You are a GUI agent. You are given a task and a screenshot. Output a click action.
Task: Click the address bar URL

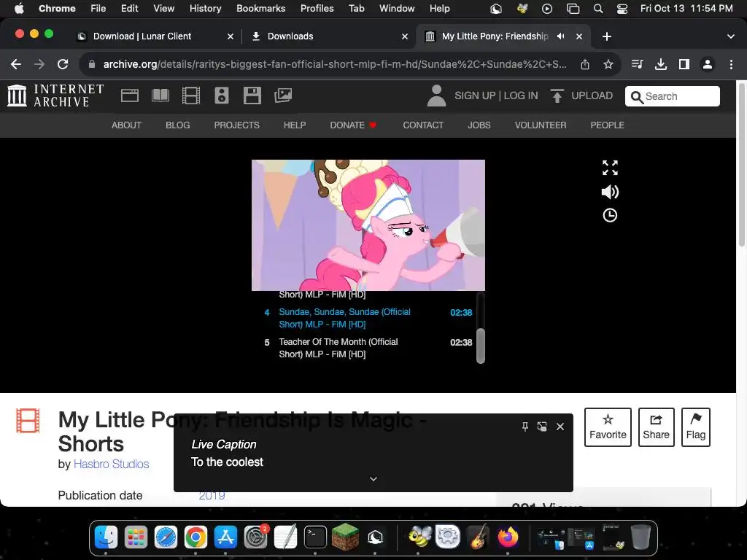point(334,64)
